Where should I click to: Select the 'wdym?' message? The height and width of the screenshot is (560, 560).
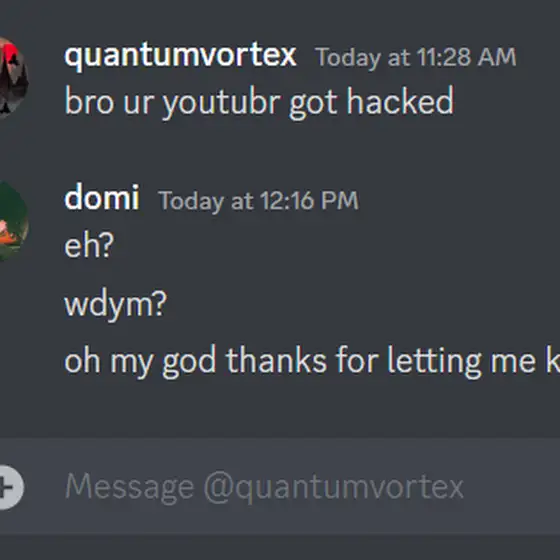(115, 304)
